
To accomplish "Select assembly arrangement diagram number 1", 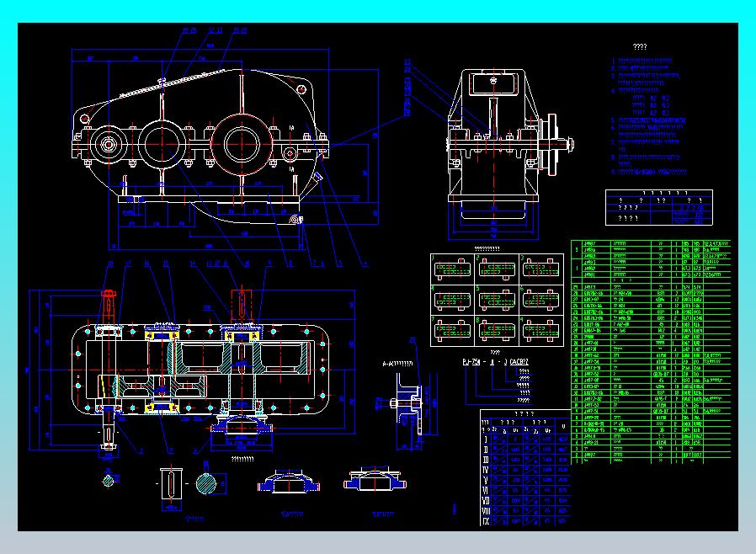I will (452, 269).
